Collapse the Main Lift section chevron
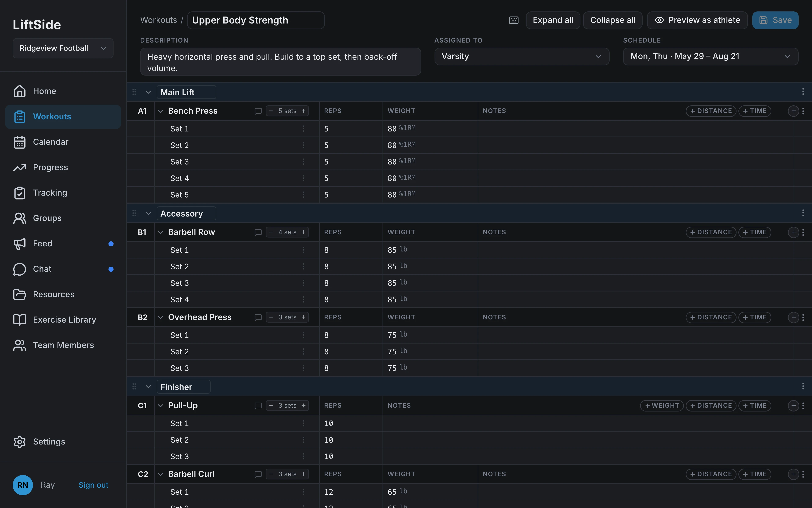The width and height of the screenshot is (812, 508). click(x=148, y=92)
